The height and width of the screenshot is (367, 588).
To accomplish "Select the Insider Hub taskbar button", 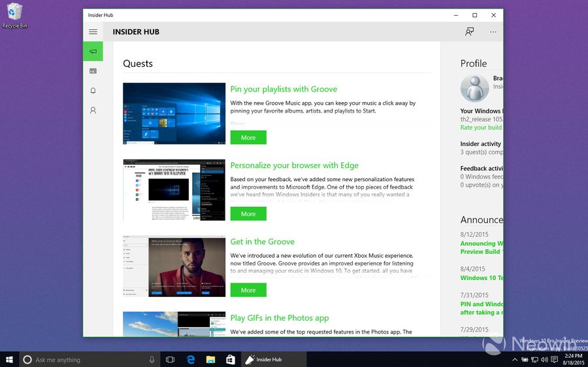I will [273, 360].
